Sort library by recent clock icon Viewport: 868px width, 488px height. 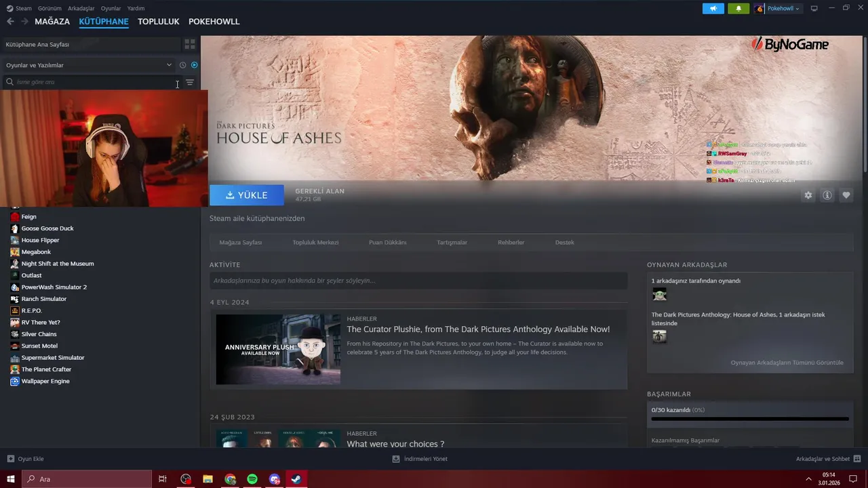pos(182,65)
